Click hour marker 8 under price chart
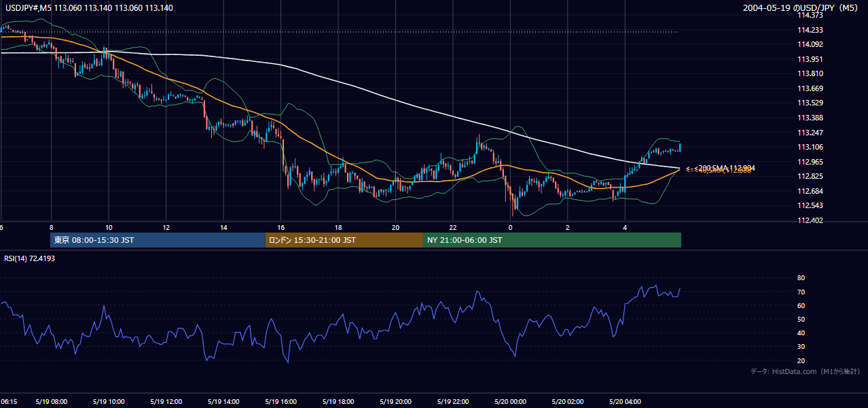Viewport: 868px width, 408px height. [51, 228]
